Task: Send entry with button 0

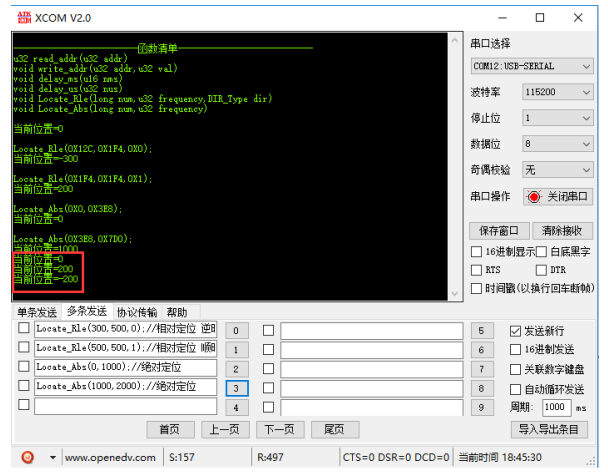Action: pos(237,331)
